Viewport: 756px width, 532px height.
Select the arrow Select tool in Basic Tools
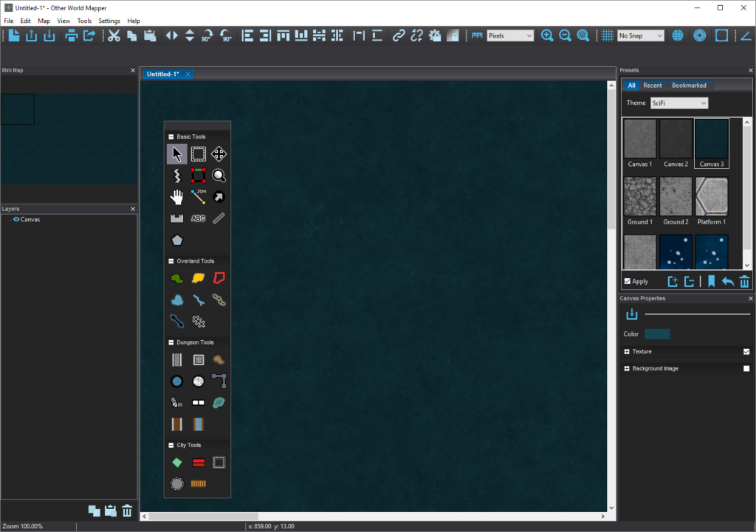coord(176,153)
